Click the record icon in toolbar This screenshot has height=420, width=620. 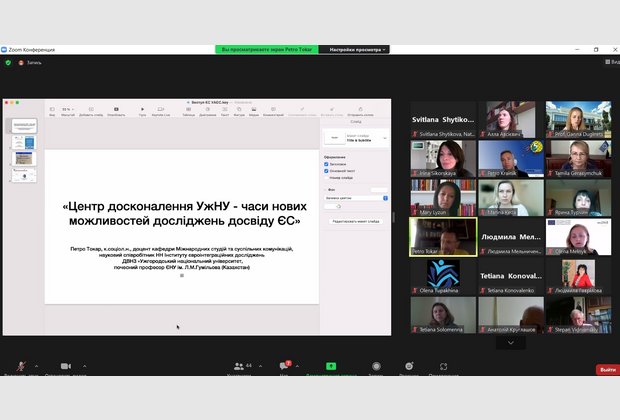pyautogui.click(x=375, y=367)
